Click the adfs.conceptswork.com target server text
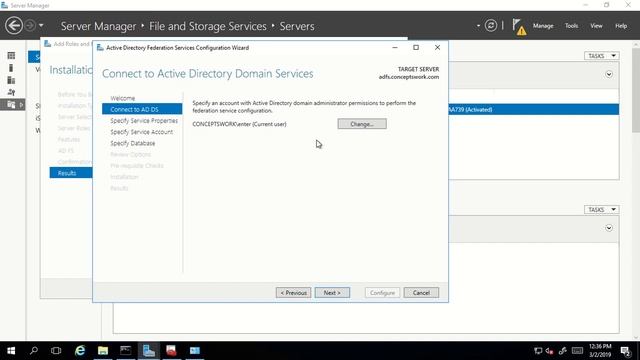Viewport: 640px width, 360px height. (409, 77)
